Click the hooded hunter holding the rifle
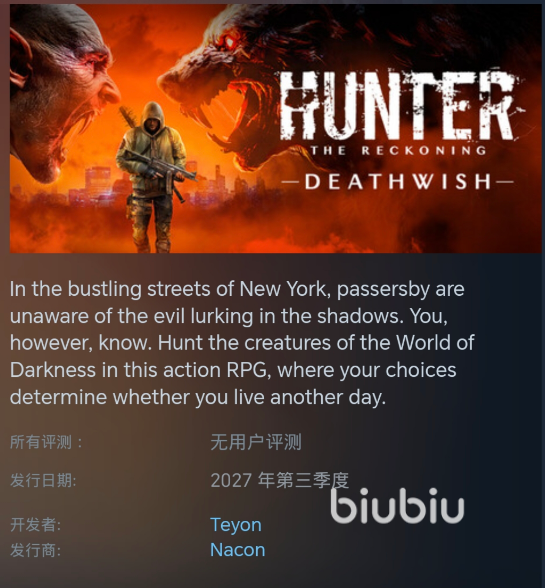Screen dimensions: 545x588 point(152,176)
